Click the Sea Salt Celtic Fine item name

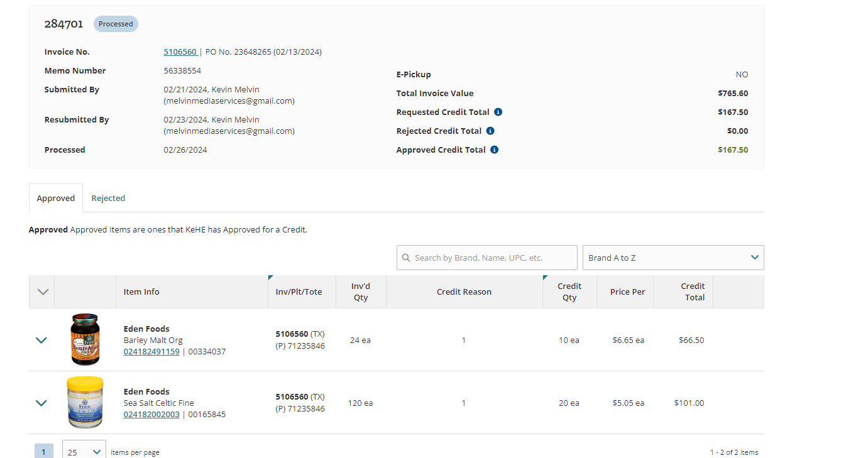point(159,403)
